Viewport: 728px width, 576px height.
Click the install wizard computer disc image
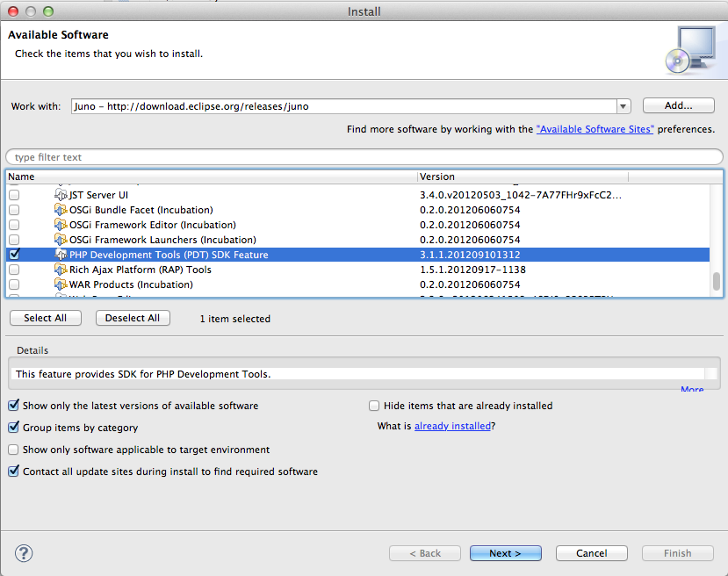click(x=690, y=50)
